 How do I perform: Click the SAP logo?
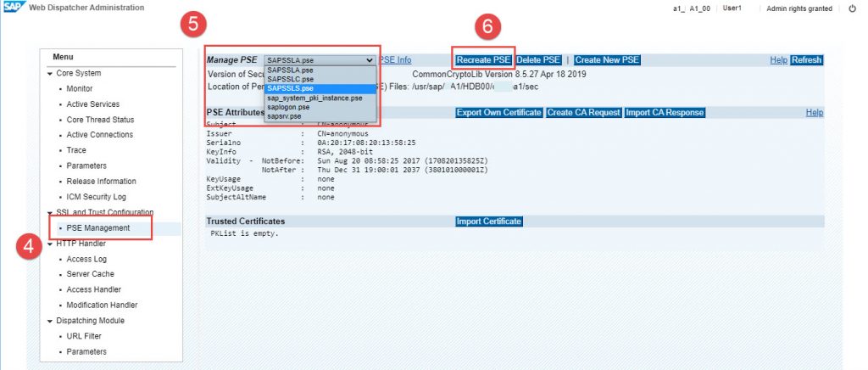[14, 7]
